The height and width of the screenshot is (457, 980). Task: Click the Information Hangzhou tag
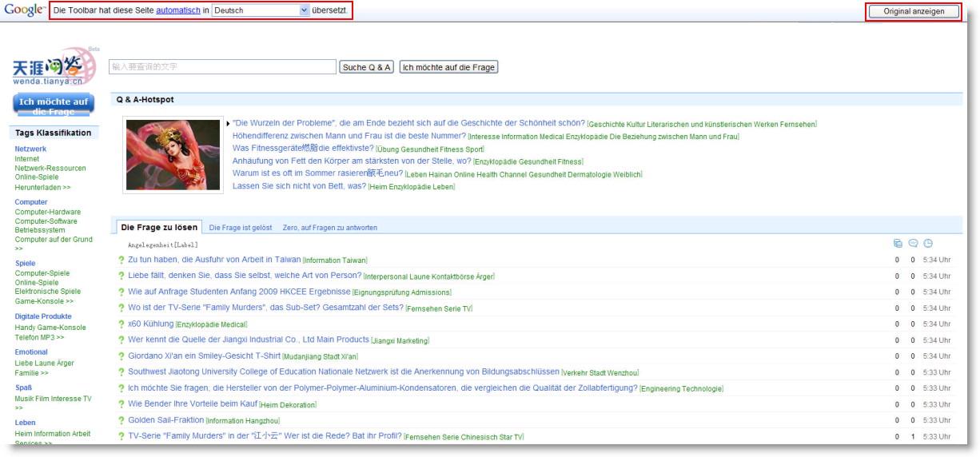point(244,420)
